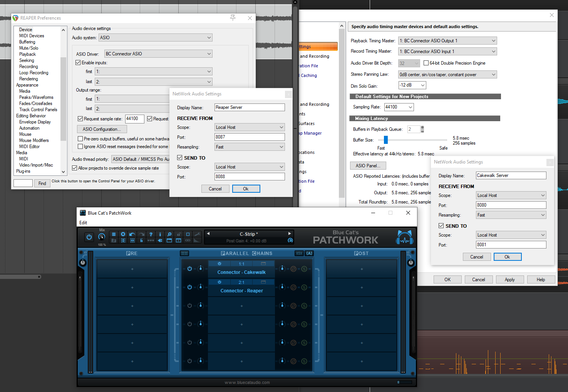Click the Port 8087 field in Reaper Server dialog
Image resolution: width=568 pixels, height=392 pixels.
click(x=250, y=137)
